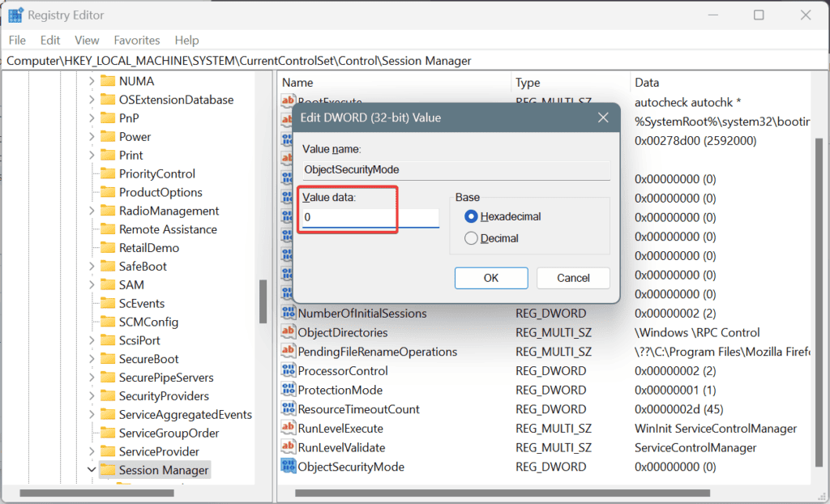Click the ServiceGroupOrder folder icon
This screenshot has height=504, width=830.
pyautogui.click(x=108, y=433)
